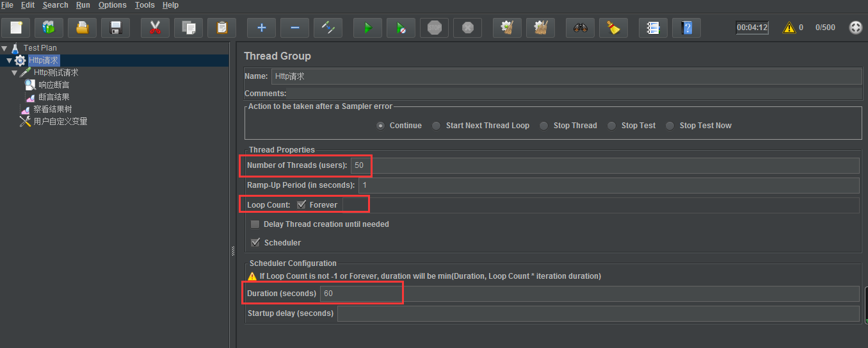Open the Help menu
This screenshot has width=868, height=348.
click(170, 5)
